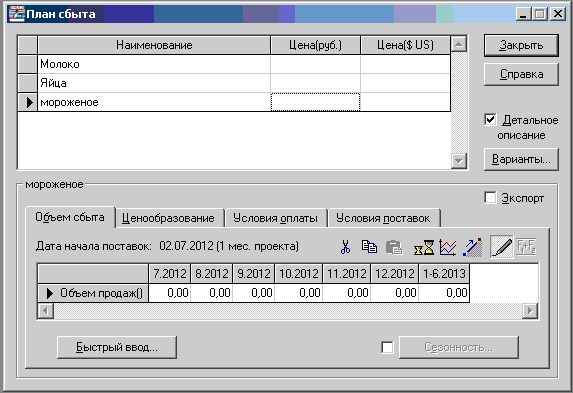Viewport: 573px width, 393px height.
Task: Select the Молоко row
Action: click(x=234, y=64)
